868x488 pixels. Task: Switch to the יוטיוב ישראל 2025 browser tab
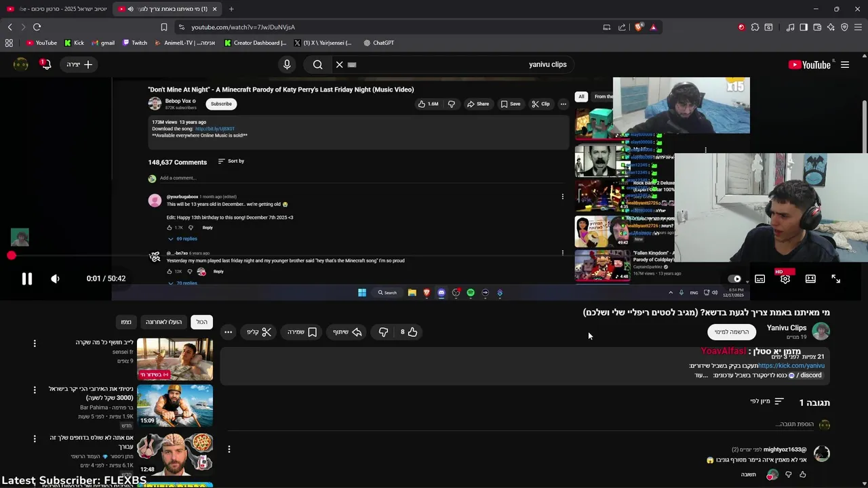pos(56,9)
